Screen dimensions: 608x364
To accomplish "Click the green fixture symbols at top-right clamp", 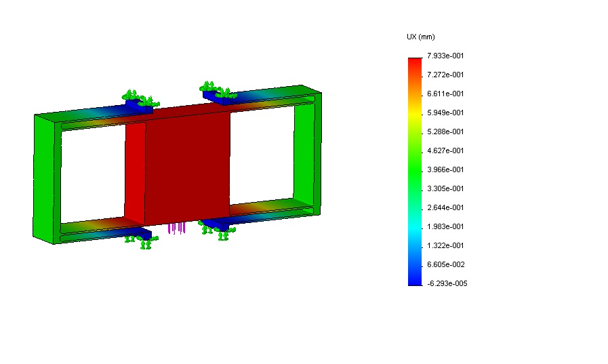I will (218, 90).
